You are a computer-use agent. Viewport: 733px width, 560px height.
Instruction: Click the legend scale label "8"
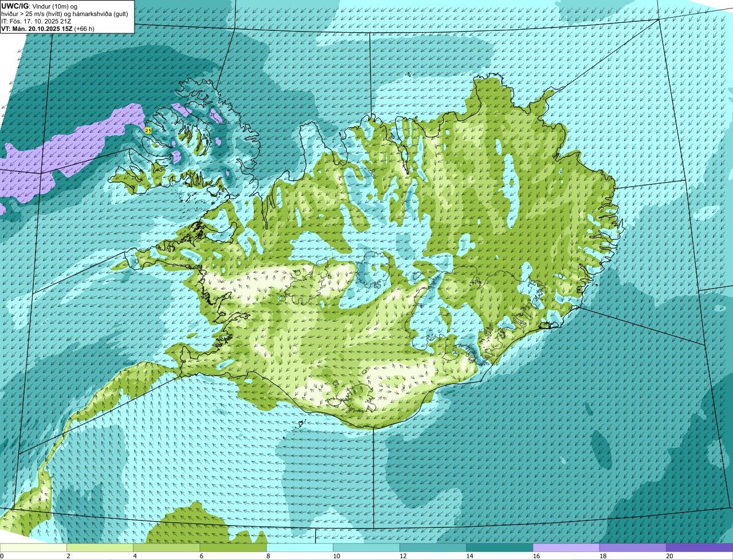(268, 556)
